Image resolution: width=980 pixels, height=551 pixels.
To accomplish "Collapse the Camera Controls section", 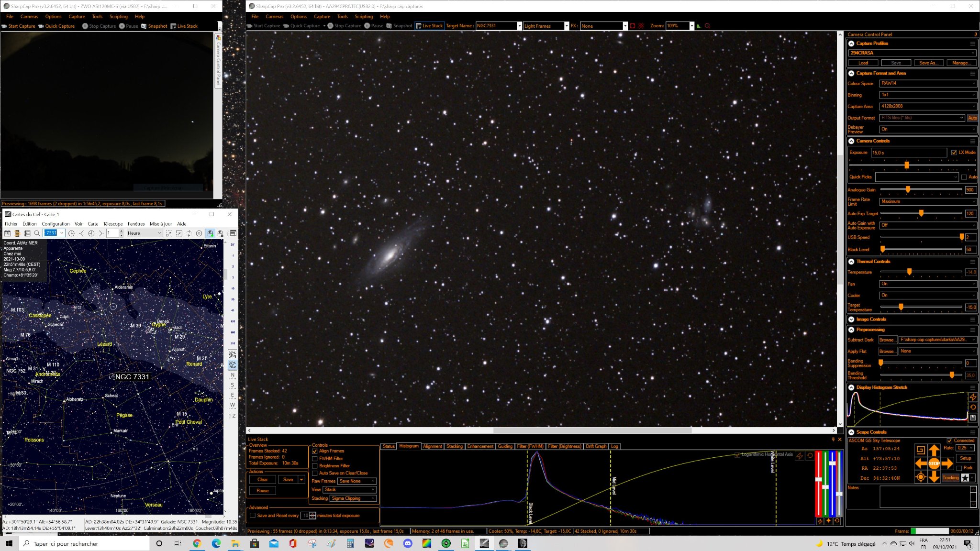I will 851,141.
